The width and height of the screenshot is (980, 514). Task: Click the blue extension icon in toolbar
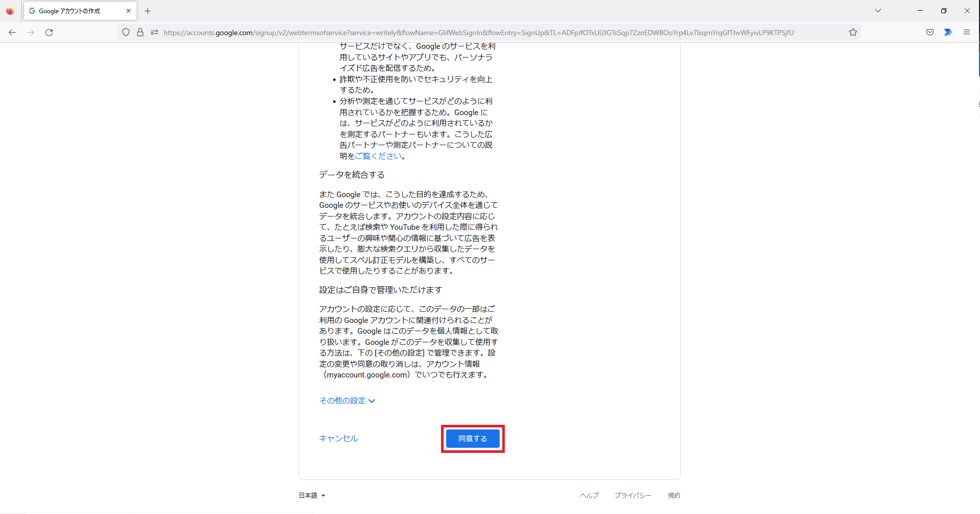(x=948, y=33)
